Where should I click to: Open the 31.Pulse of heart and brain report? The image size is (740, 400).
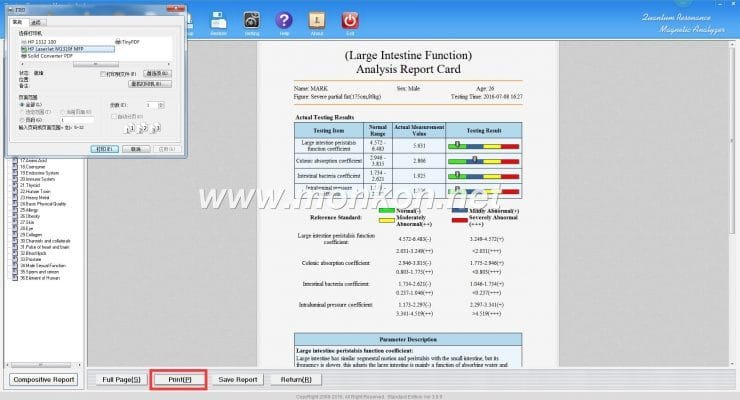click(x=44, y=247)
